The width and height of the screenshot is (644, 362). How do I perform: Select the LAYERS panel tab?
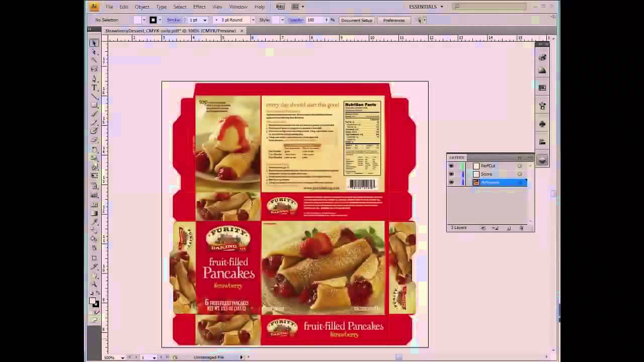pyautogui.click(x=457, y=157)
